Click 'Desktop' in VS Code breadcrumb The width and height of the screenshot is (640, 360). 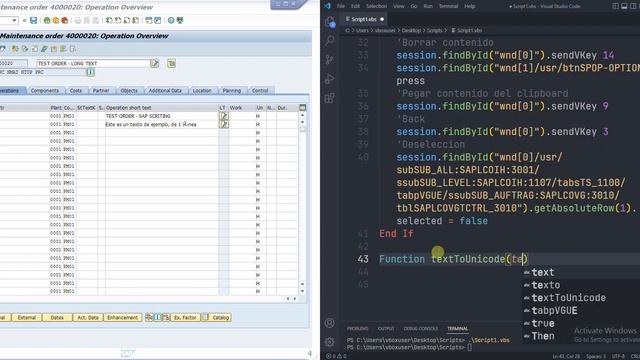coord(411,30)
